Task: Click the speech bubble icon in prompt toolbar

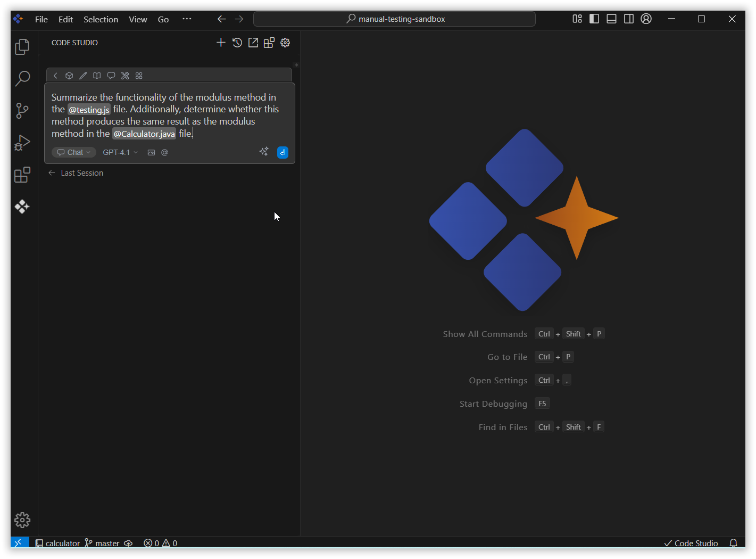Action: pyautogui.click(x=111, y=76)
